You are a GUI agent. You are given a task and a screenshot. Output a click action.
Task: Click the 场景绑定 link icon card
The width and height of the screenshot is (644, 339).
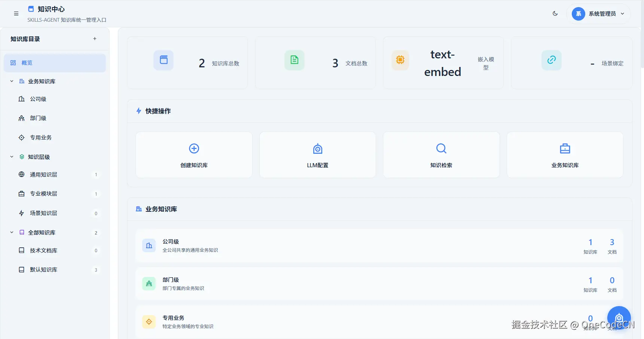click(x=551, y=60)
